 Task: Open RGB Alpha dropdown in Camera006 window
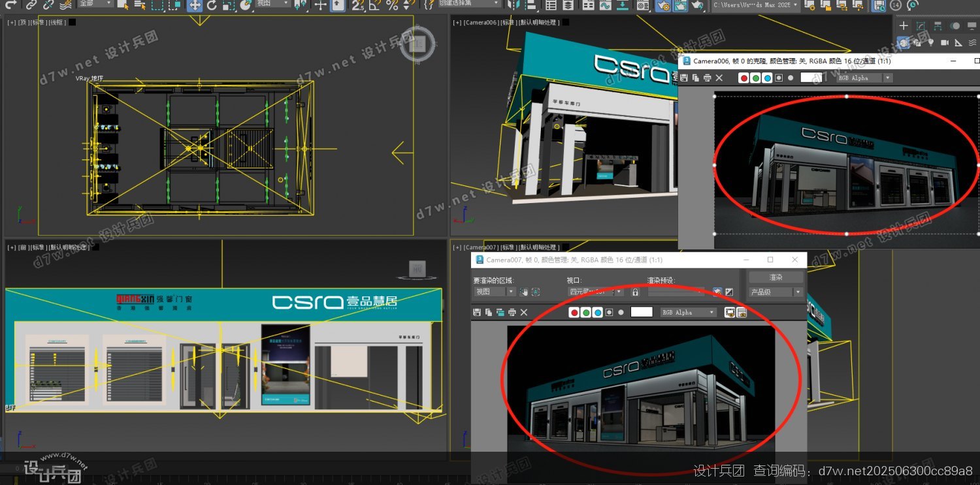(864, 78)
